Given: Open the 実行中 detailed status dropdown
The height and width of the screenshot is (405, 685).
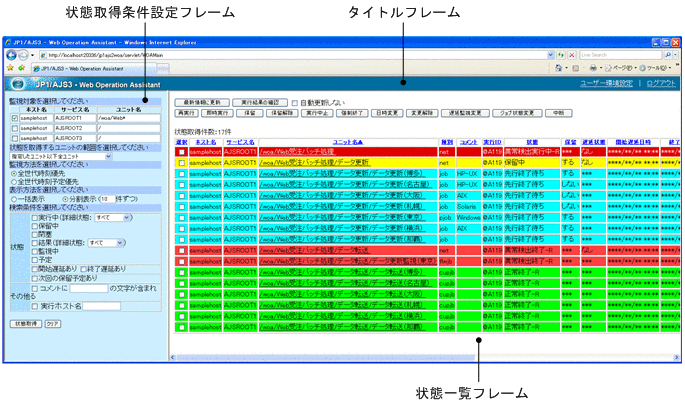Looking at the screenshot, I should (113, 218).
